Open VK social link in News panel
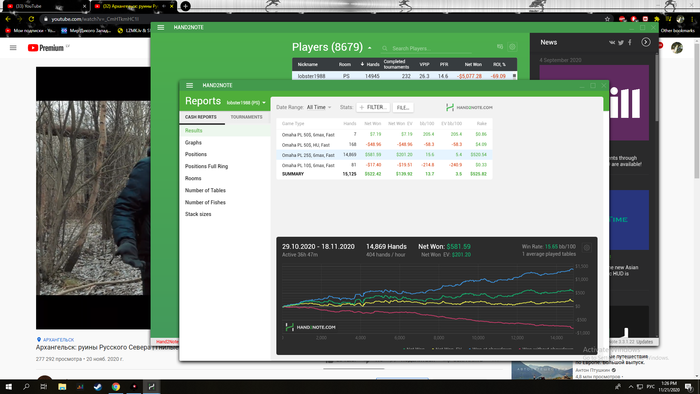This screenshot has width=700, height=394. (x=612, y=42)
